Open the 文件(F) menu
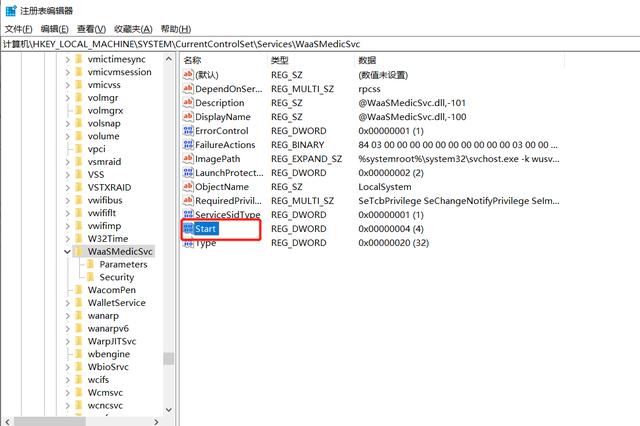Viewport: 640px width, 426px height. [18, 29]
